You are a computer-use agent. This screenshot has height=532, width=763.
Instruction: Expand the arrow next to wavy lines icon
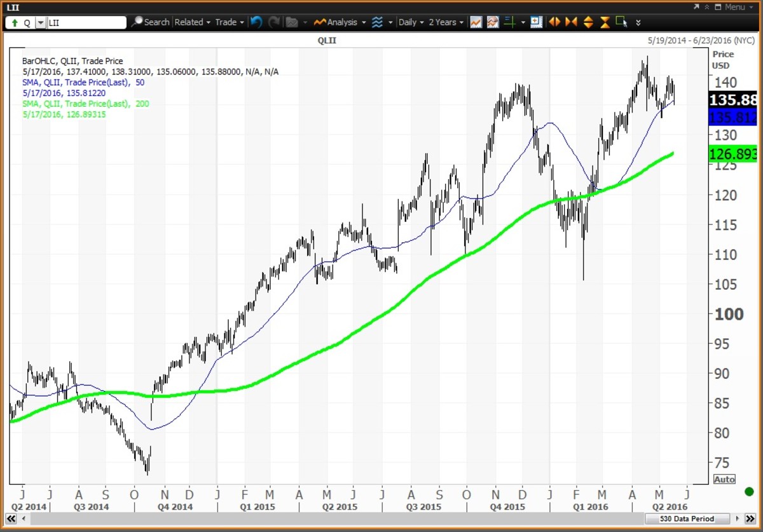[x=390, y=22]
